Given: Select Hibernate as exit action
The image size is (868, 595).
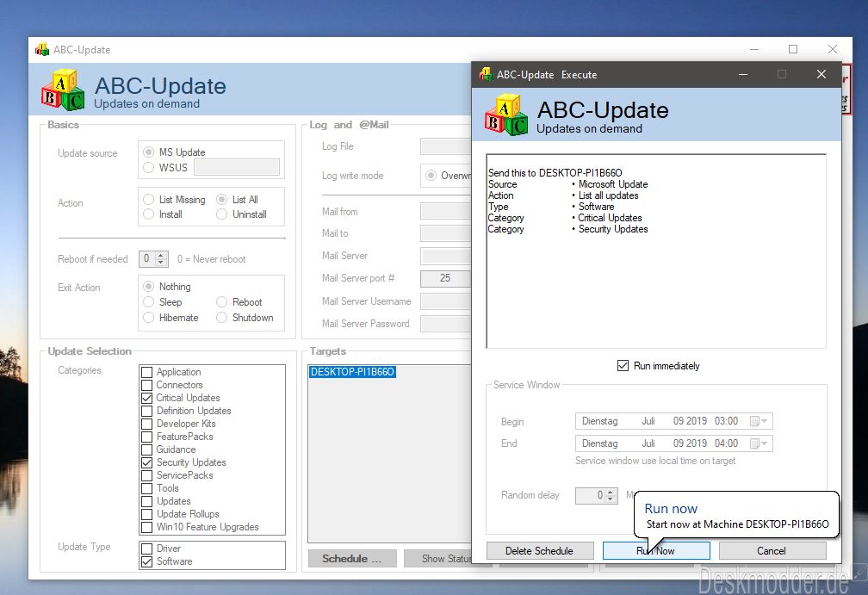Looking at the screenshot, I should pos(148,317).
